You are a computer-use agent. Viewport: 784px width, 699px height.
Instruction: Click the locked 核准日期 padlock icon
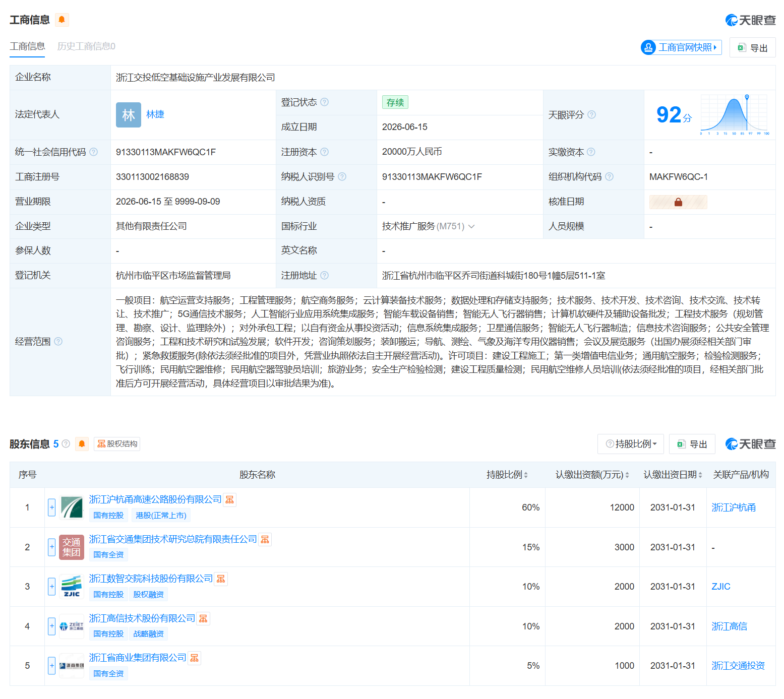[x=678, y=202]
